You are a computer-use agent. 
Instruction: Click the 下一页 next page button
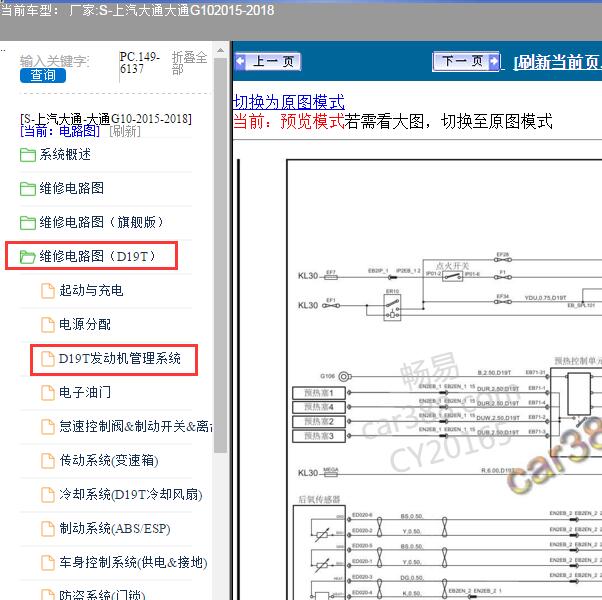pyautogui.click(x=466, y=61)
